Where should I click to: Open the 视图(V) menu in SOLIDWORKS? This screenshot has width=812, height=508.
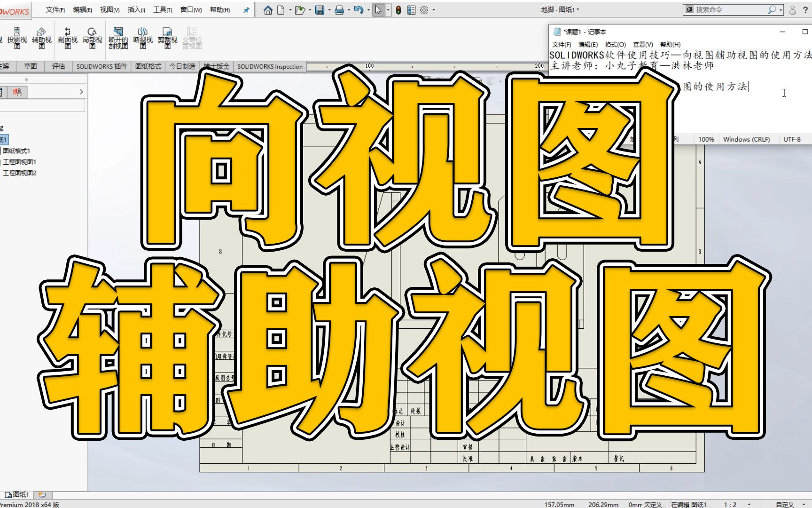click(x=109, y=10)
